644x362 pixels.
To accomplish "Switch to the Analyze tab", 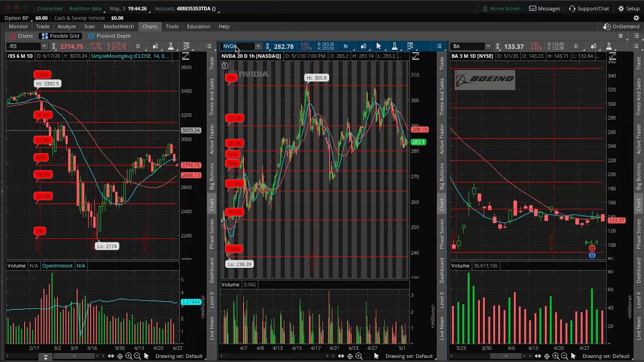I will (66, 27).
